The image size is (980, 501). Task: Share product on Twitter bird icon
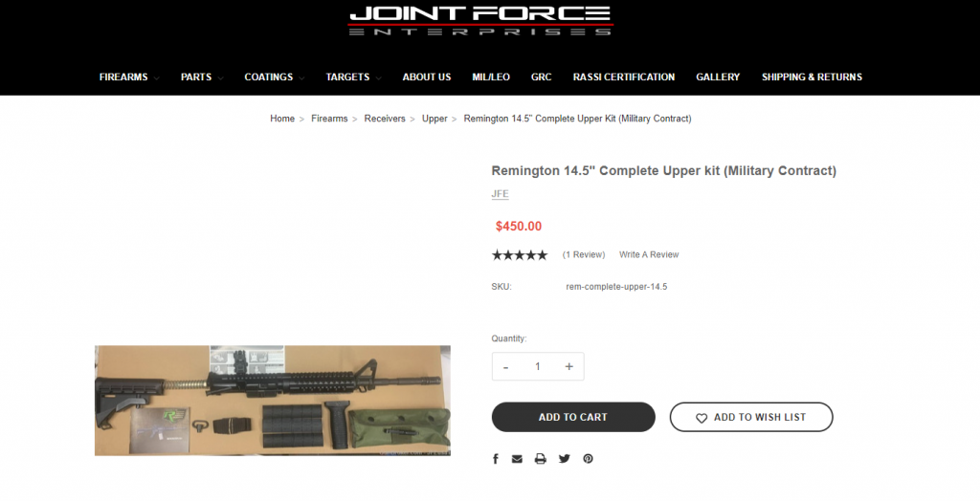click(565, 459)
